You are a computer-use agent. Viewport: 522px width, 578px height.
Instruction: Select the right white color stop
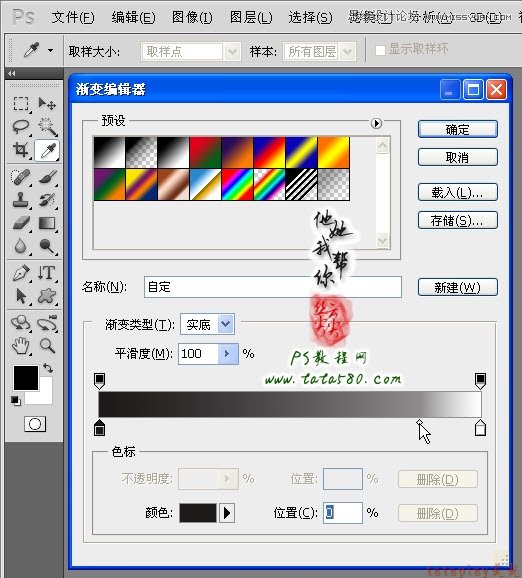tap(480, 428)
